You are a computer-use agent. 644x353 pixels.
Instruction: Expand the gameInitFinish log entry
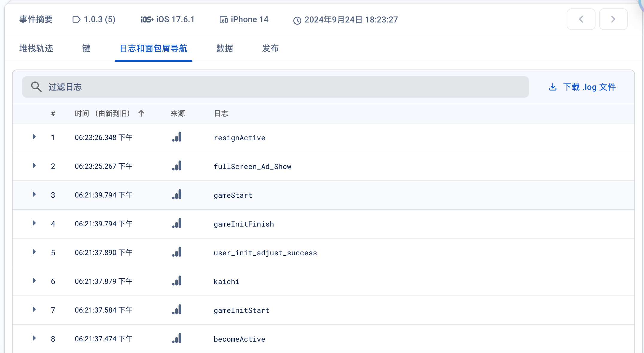click(x=34, y=223)
